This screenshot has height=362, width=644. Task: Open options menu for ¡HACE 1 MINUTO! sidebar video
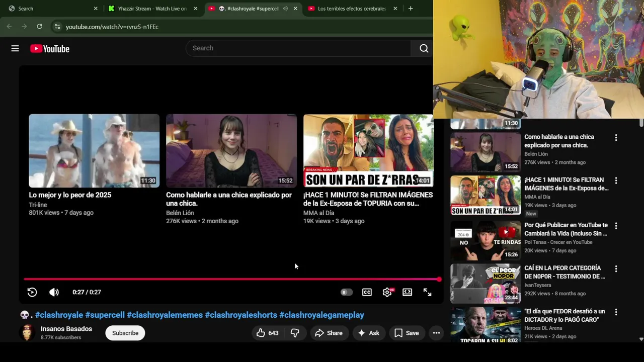(616, 180)
